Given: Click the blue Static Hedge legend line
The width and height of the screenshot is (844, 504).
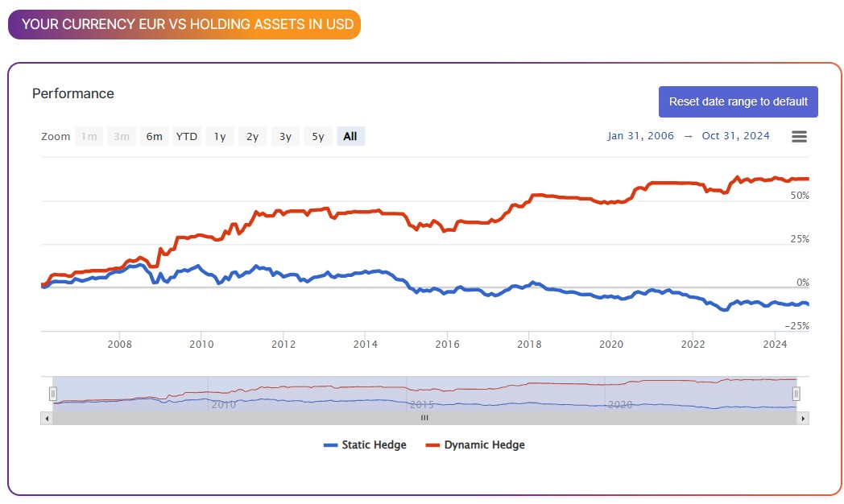Looking at the screenshot, I should tap(330, 445).
